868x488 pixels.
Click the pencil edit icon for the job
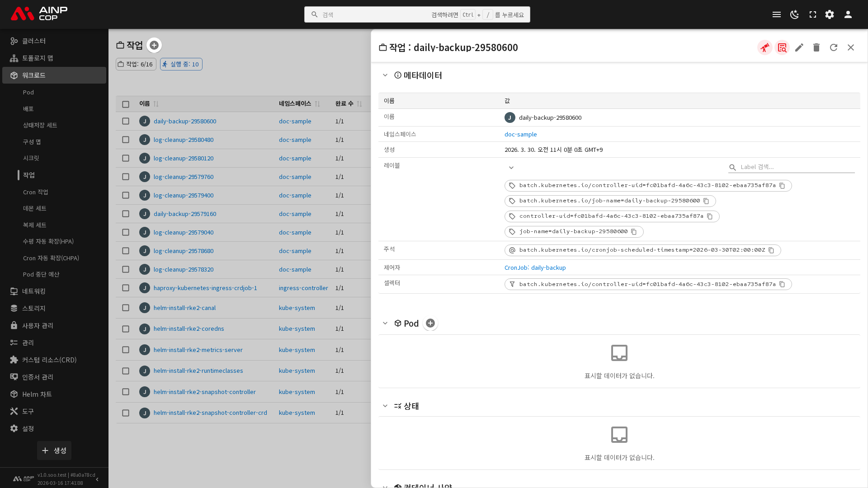tap(799, 47)
